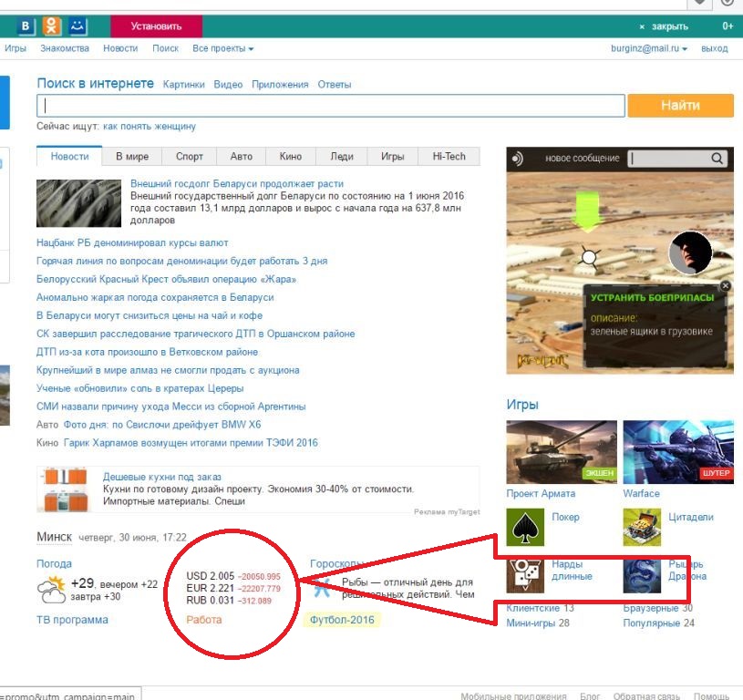Open headline about кратерах Цереры
This screenshot has height=700, width=743.
tap(140, 388)
